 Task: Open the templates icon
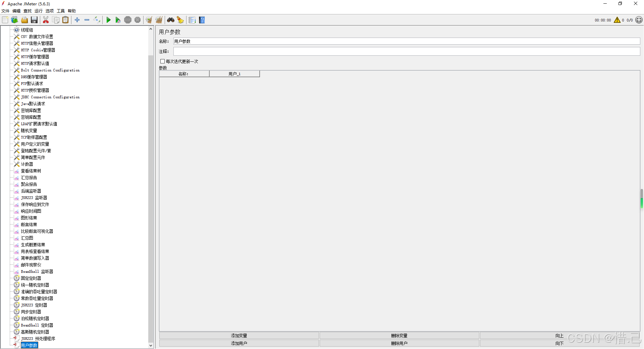(x=14, y=20)
